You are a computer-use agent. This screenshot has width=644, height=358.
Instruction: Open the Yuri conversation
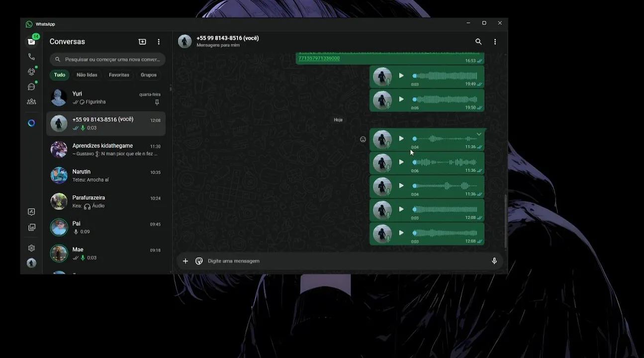point(106,97)
